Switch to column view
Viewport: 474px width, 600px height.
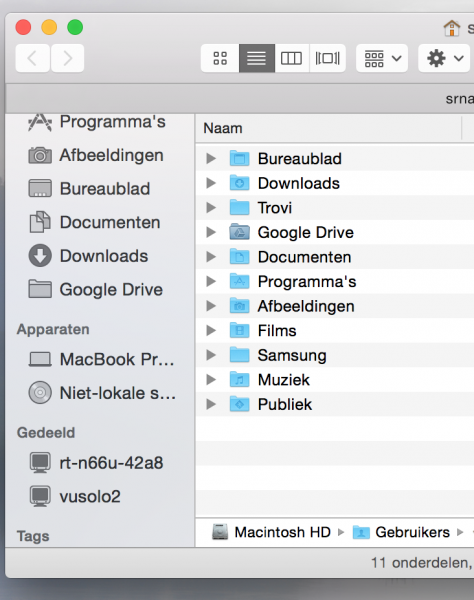pyautogui.click(x=292, y=58)
